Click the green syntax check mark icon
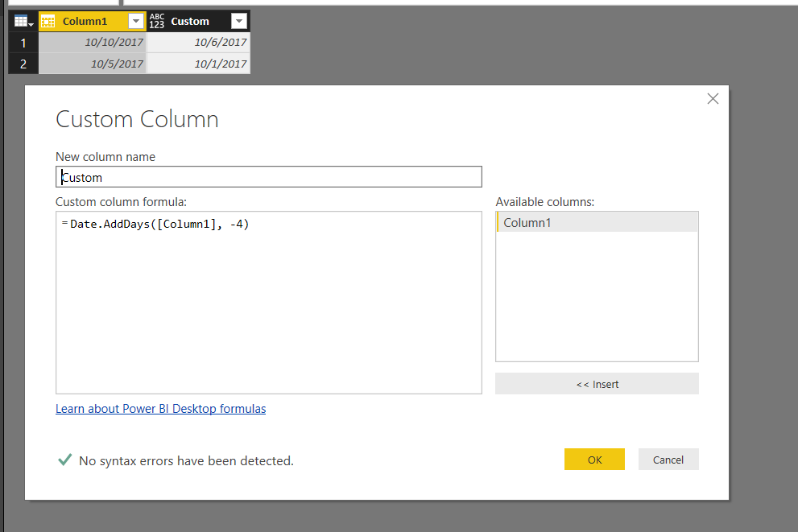 (64, 460)
